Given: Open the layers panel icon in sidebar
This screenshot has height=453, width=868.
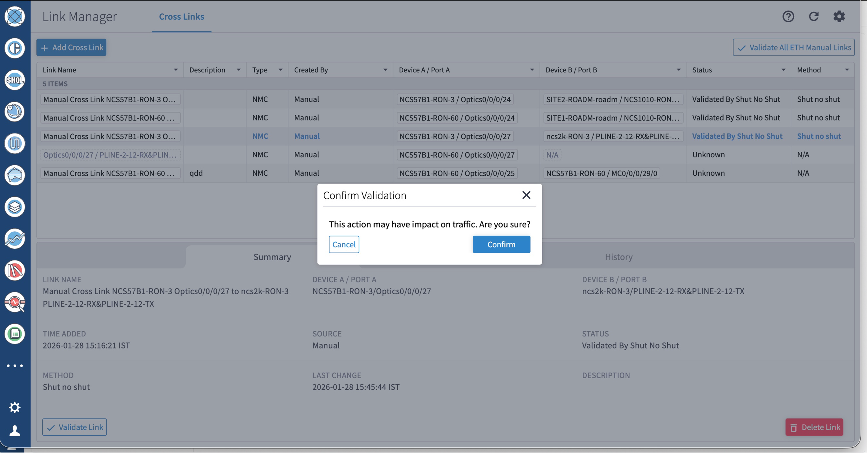Looking at the screenshot, I should tap(14, 207).
